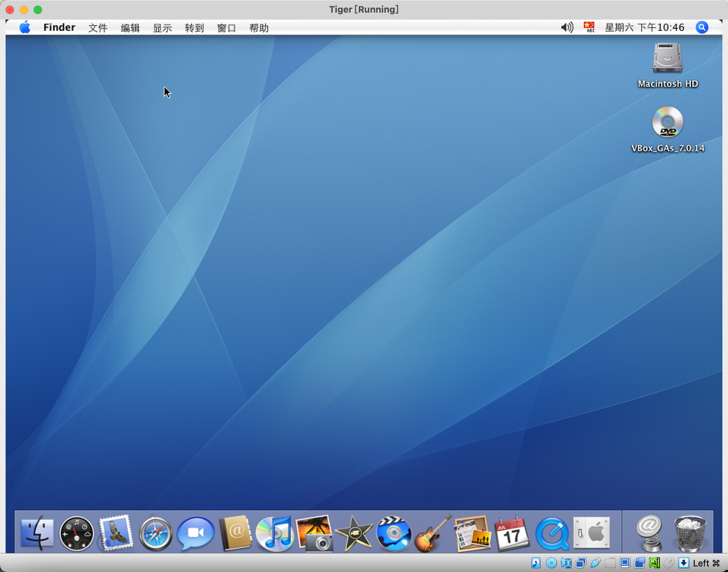Open the 转到 menu in the menu bar
The height and width of the screenshot is (572, 728).
[194, 28]
